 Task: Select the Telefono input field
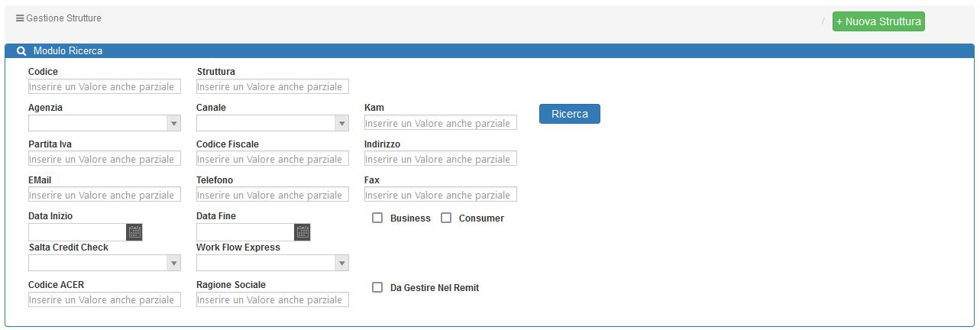click(x=273, y=195)
